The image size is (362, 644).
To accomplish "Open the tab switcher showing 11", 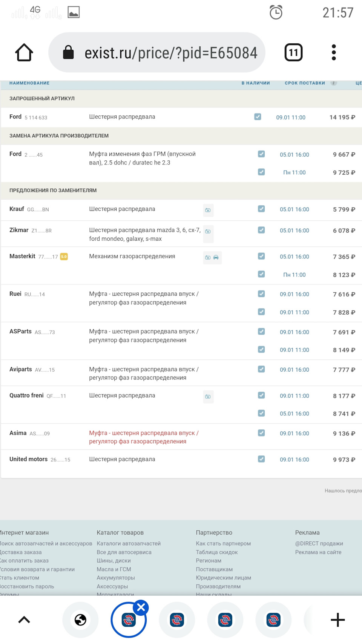I will [293, 52].
